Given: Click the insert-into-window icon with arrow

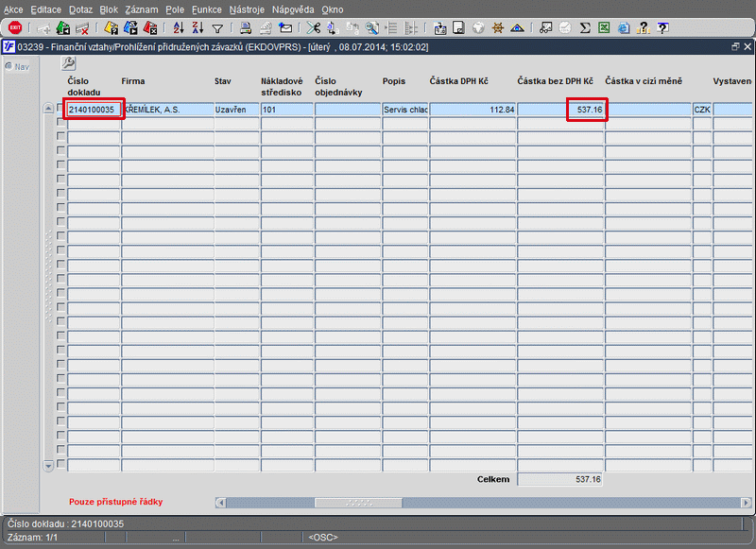Looking at the screenshot, I should [x=439, y=28].
